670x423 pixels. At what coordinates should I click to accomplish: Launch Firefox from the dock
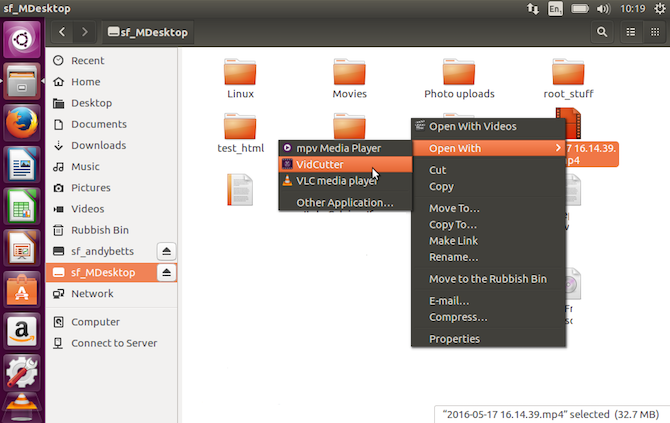coord(22,123)
